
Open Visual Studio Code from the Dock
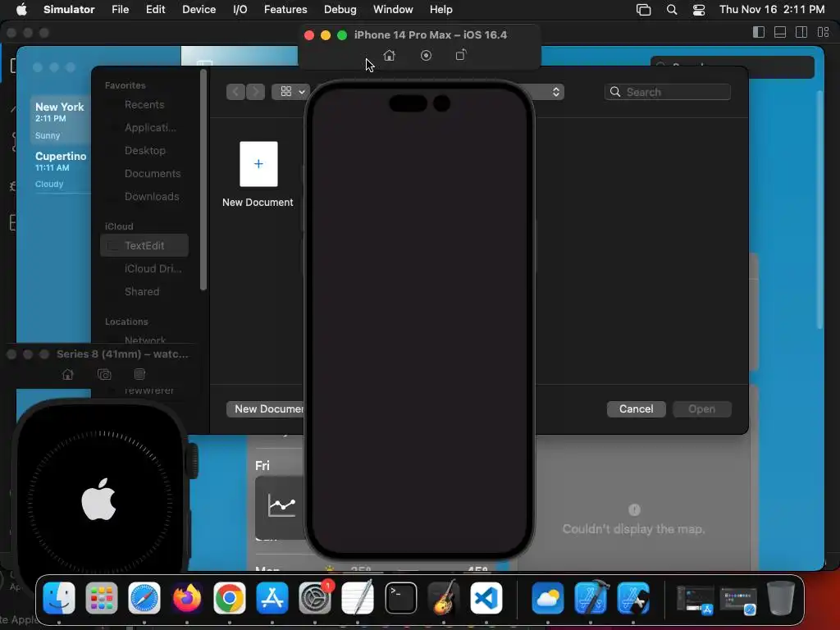[x=486, y=598]
